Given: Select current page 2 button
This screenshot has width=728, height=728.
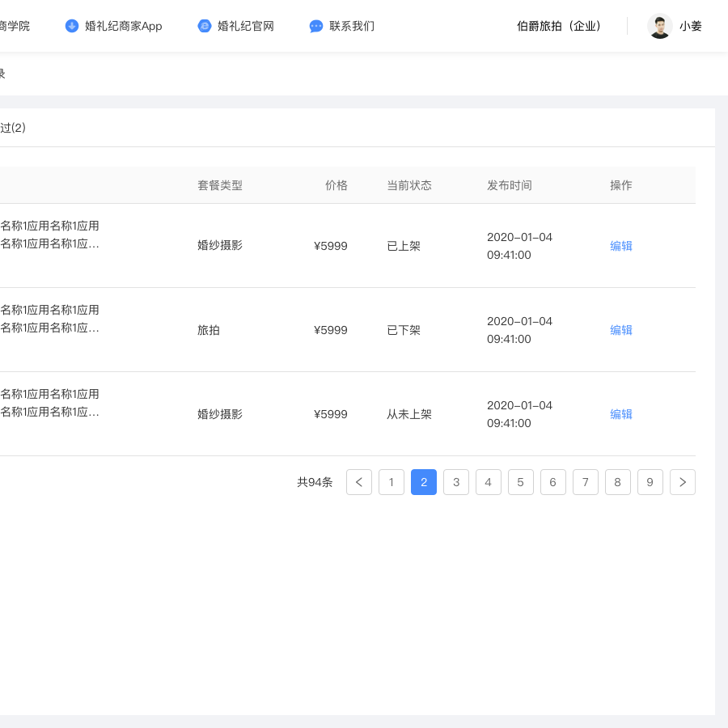Looking at the screenshot, I should point(424,482).
